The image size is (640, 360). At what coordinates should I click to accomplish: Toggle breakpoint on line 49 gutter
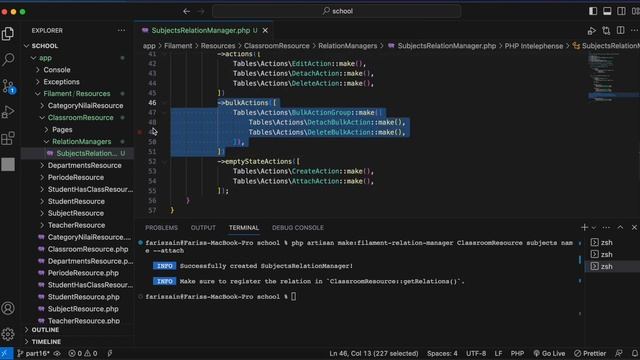coord(140,132)
